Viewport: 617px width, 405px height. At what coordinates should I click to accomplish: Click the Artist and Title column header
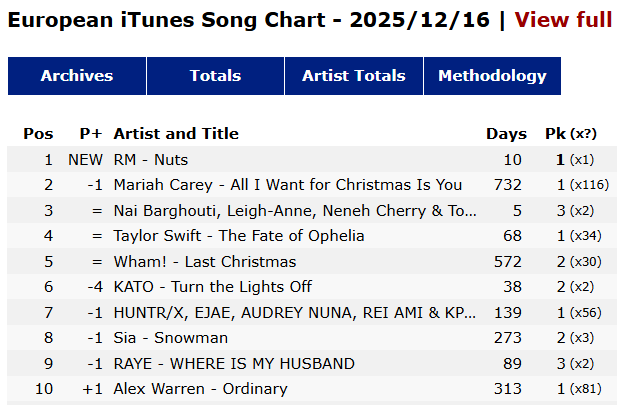176,133
